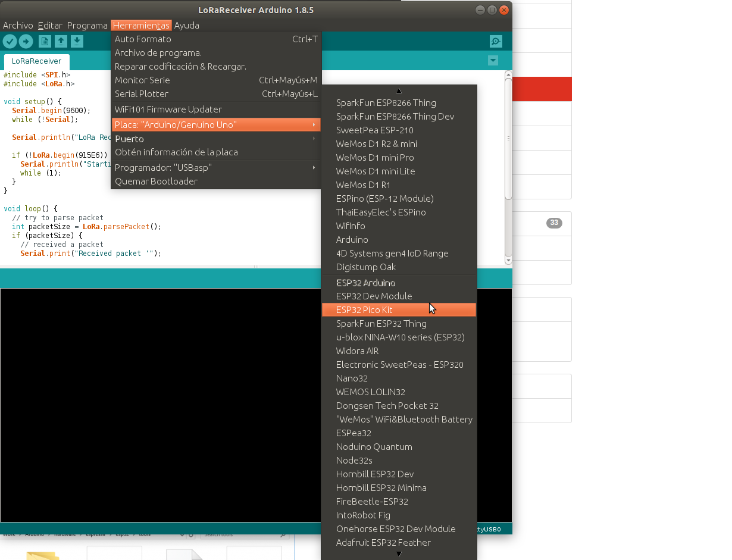Choose Node32s board
The image size is (732, 560).
point(399,461)
